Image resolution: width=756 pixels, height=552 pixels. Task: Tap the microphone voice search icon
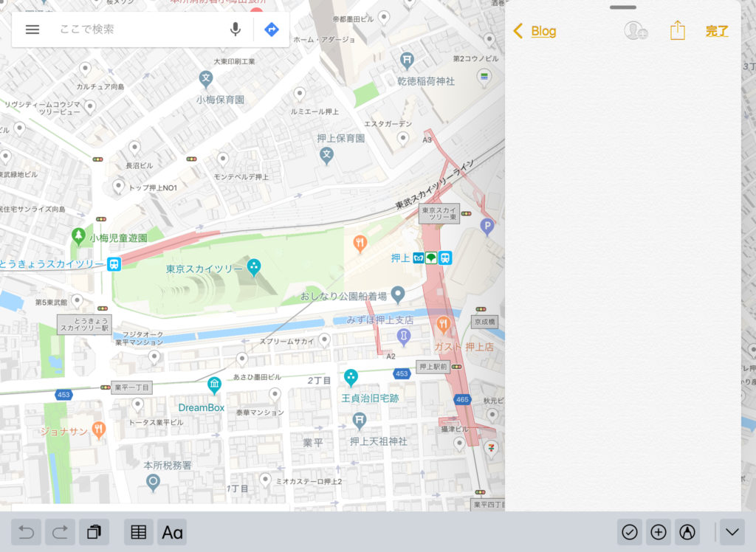click(x=236, y=30)
